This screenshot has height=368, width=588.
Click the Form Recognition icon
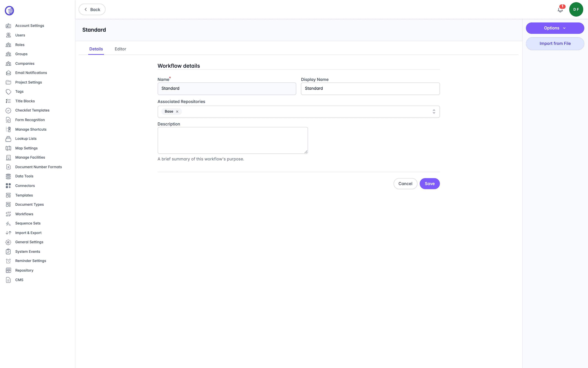tap(8, 120)
